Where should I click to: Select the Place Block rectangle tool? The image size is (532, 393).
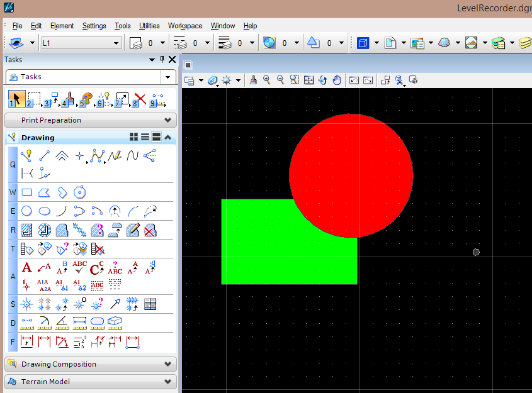(x=26, y=192)
